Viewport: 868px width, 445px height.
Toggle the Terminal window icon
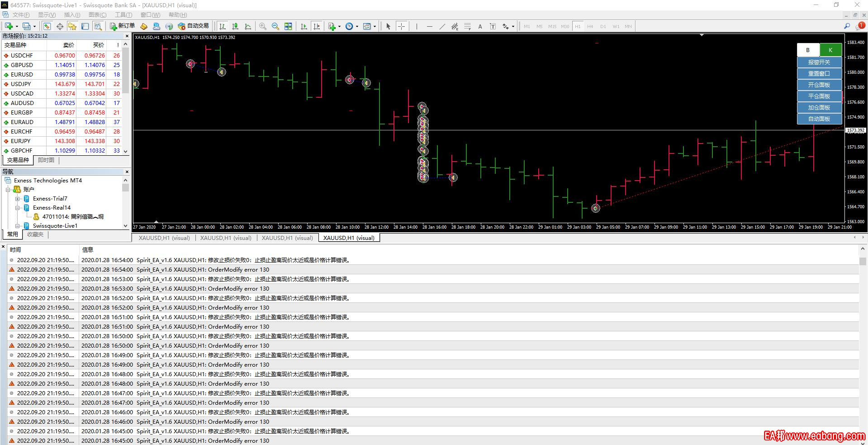click(x=85, y=26)
